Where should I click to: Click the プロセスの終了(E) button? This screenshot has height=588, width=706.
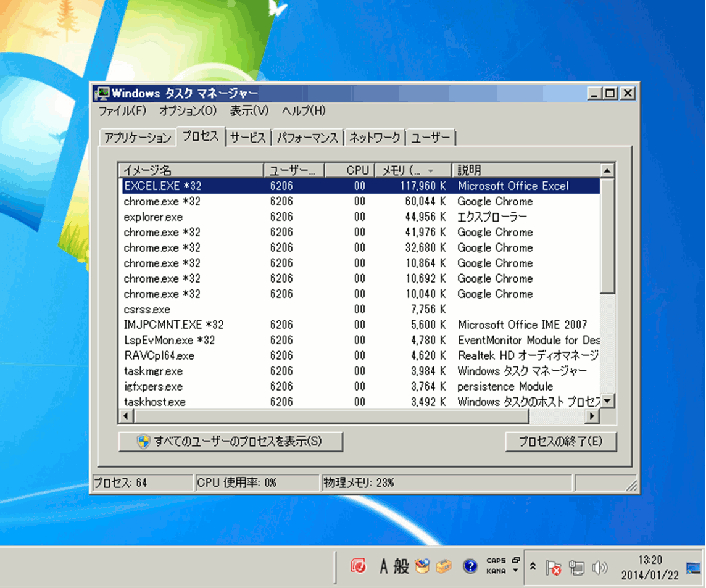click(560, 442)
